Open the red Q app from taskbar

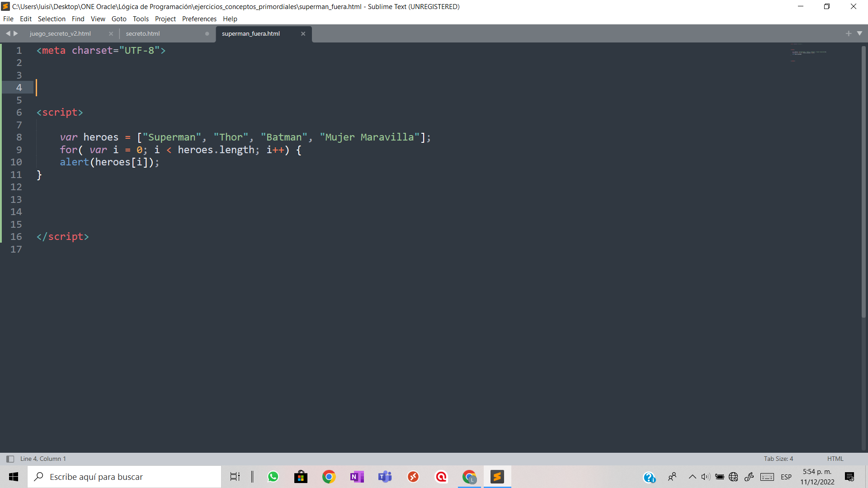(441, 477)
